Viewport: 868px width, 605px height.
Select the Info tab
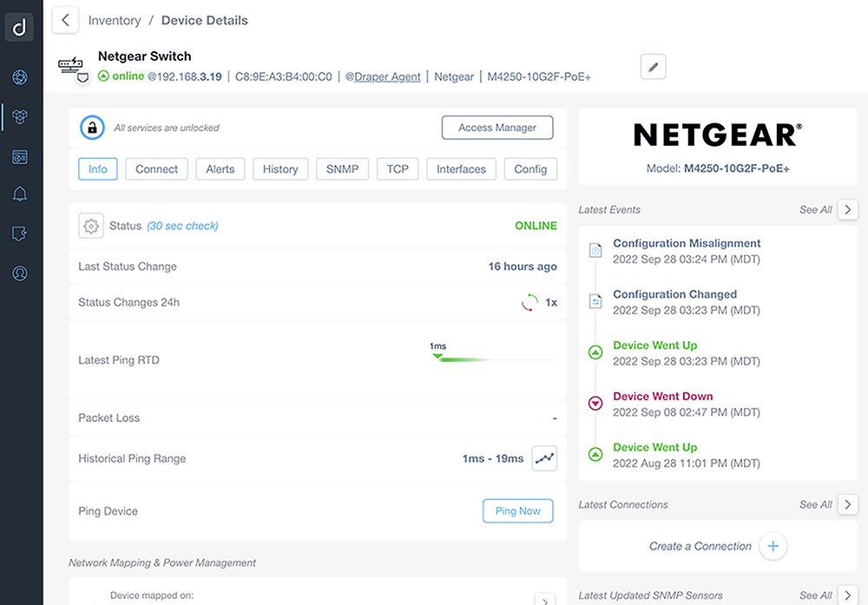click(x=98, y=169)
